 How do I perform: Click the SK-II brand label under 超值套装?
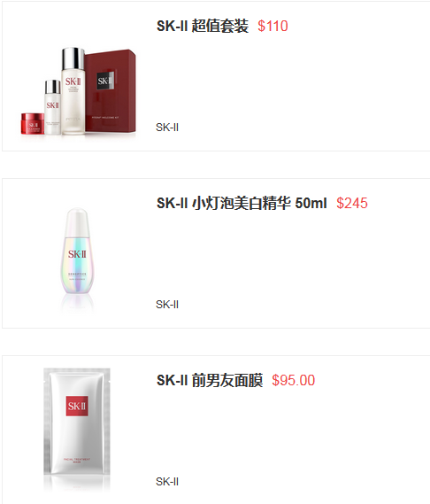coord(167,128)
